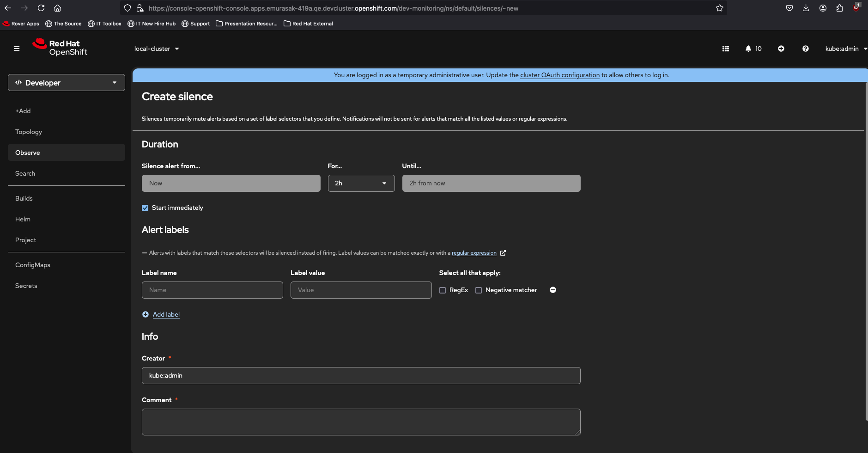Enable the Negative matcher checkbox
Screen dimensions: 868x453
479,290
